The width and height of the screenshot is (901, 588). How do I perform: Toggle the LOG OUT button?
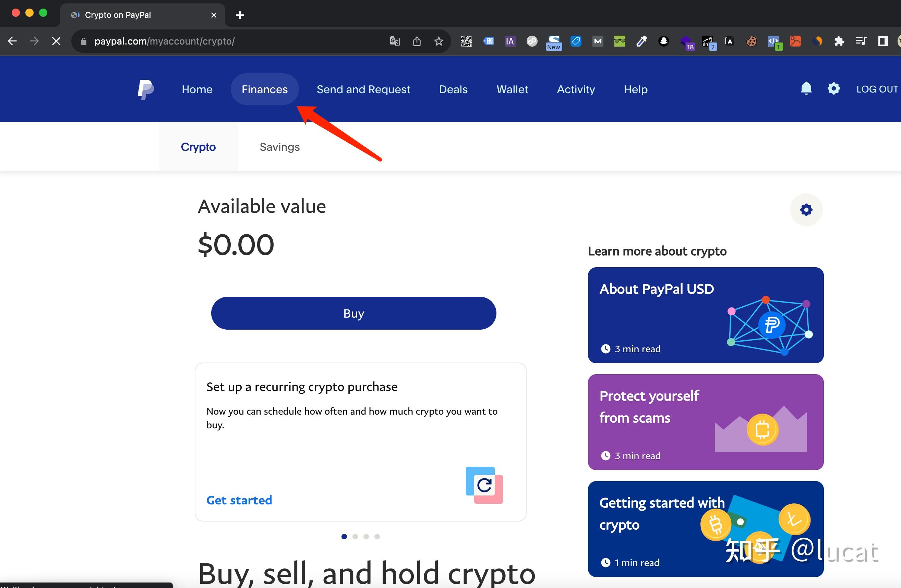point(877,89)
